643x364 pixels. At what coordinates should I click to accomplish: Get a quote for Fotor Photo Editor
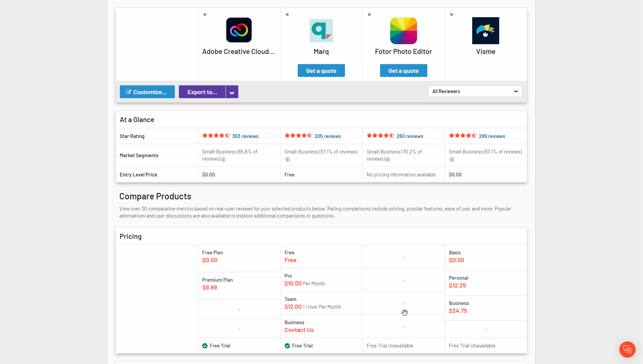pos(404,71)
